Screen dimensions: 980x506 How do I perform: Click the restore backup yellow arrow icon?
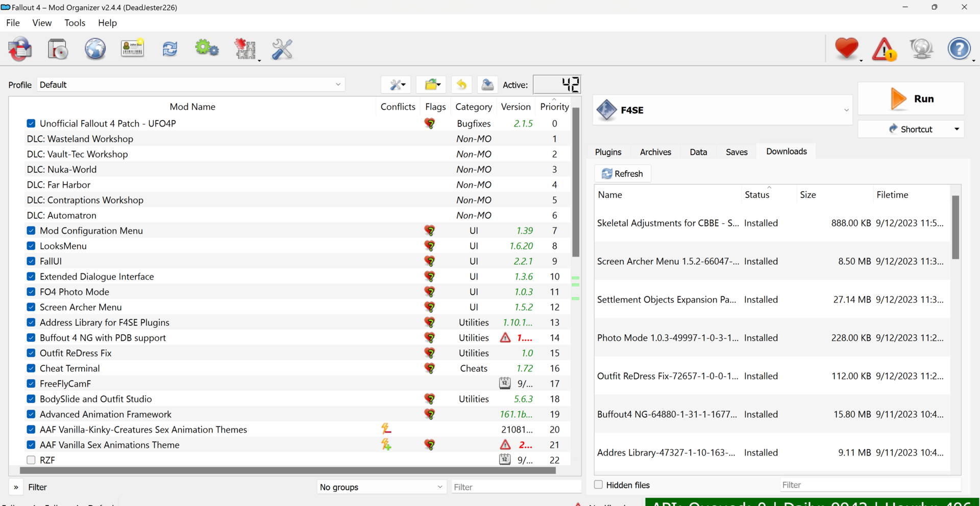461,85
